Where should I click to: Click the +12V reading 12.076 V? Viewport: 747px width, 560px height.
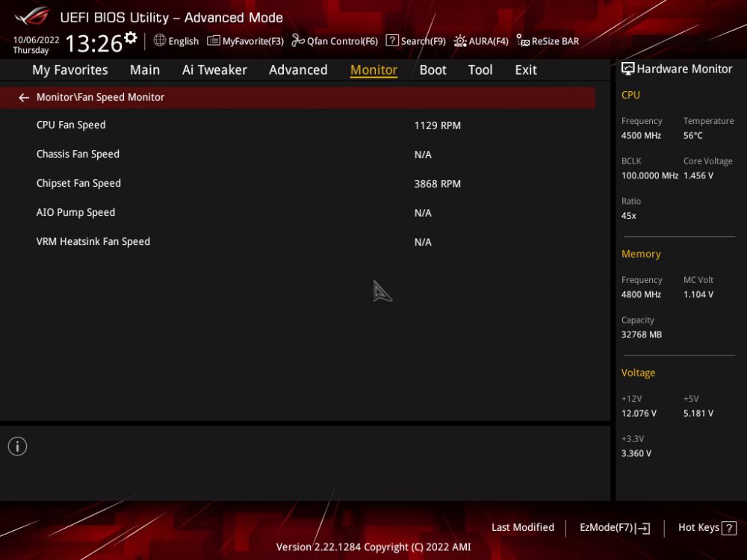coord(639,414)
